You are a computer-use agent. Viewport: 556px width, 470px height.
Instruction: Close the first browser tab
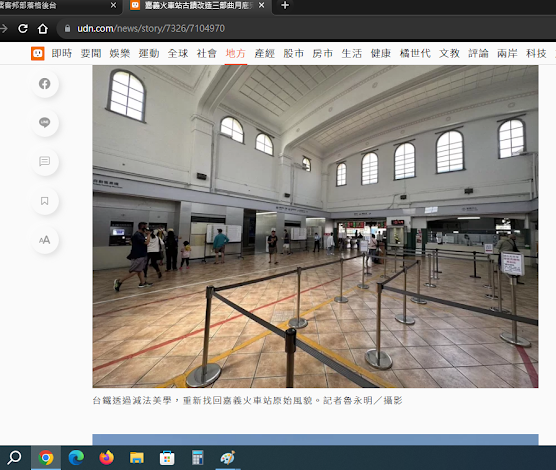tap(113, 5)
